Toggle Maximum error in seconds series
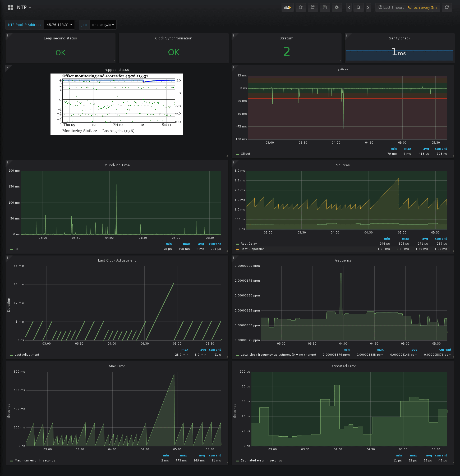 point(35,460)
